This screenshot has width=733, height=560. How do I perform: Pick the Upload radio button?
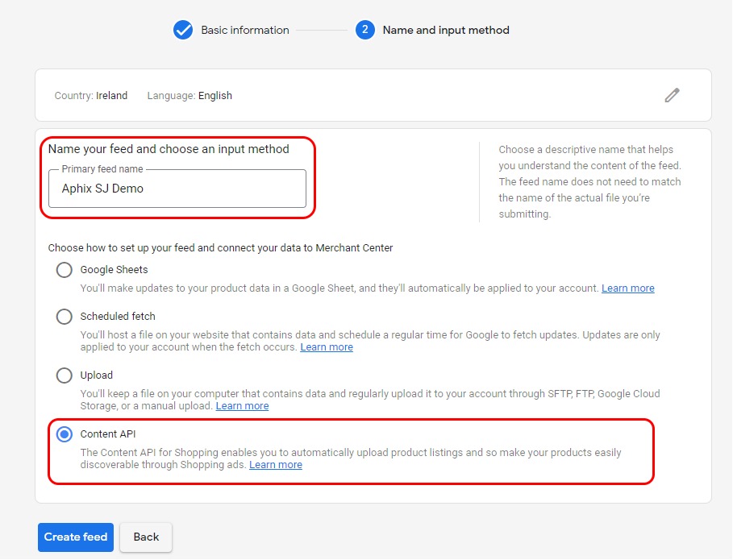(x=65, y=375)
